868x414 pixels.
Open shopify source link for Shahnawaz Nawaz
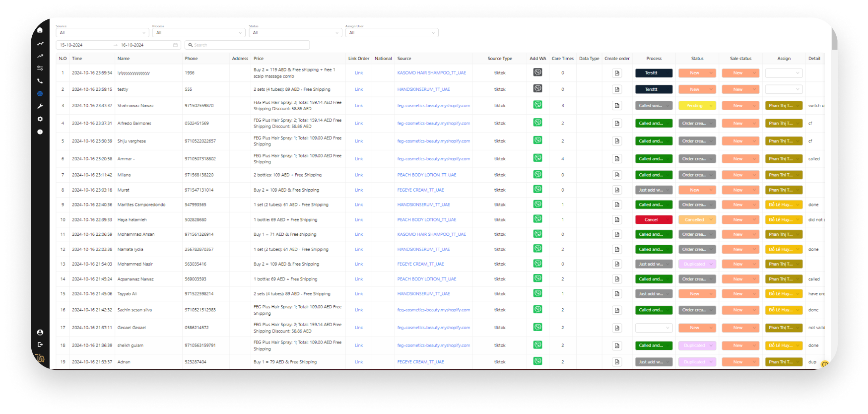[434, 106]
